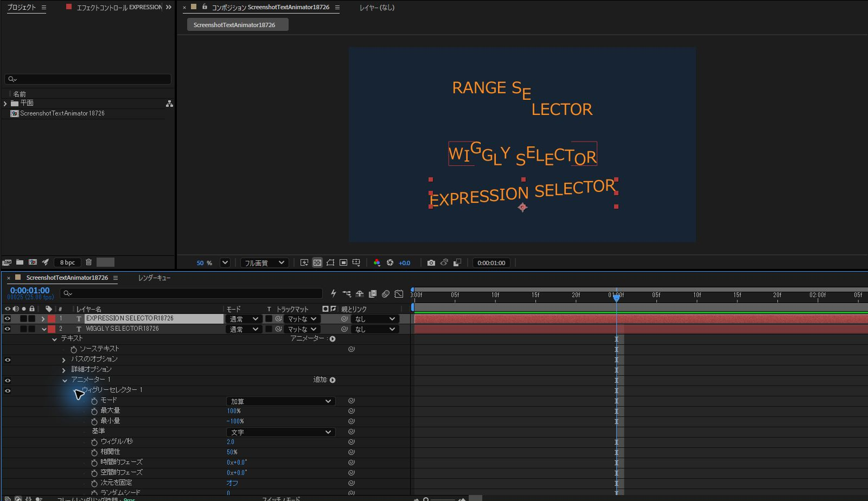
Task: Open the モード 加算 dropdown
Action: [x=280, y=401]
